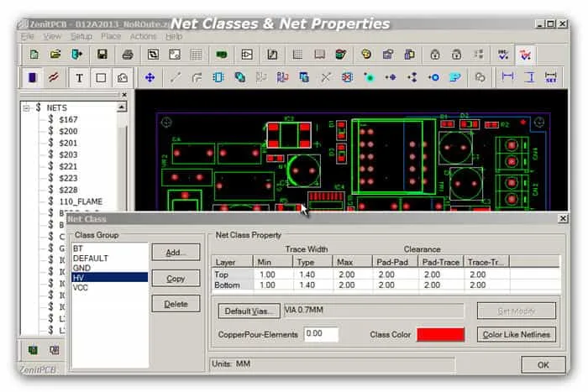Click the Color Like Netlines button
This screenshot has height=392, width=588.
point(517,335)
